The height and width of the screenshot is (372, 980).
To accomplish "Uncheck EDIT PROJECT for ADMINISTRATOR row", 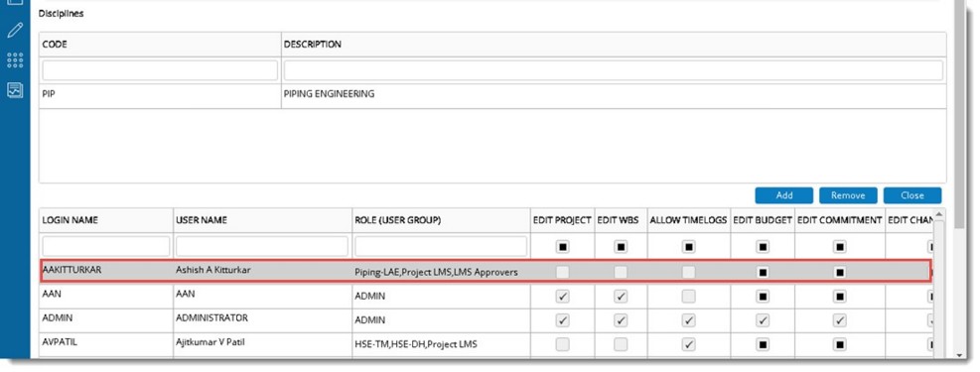I will [x=563, y=320].
